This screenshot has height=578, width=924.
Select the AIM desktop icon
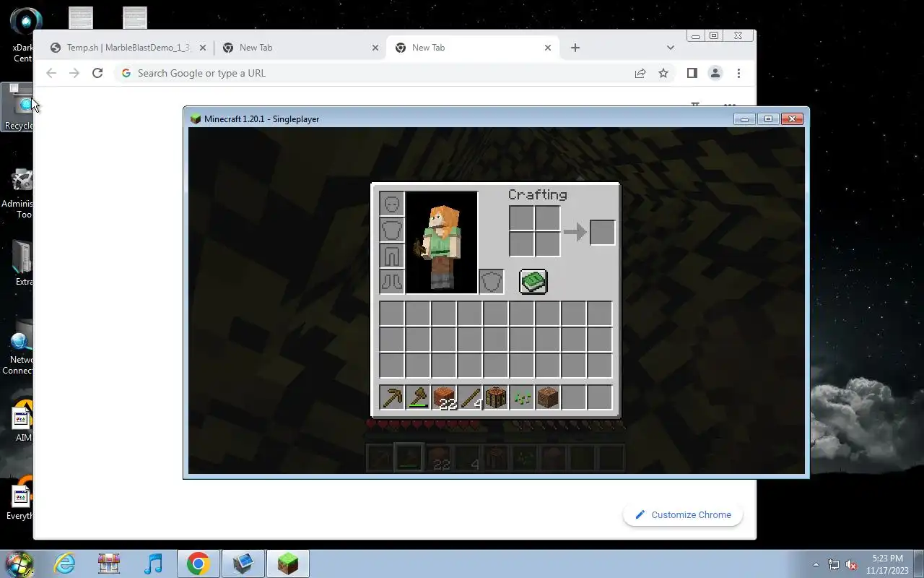coord(23,420)
